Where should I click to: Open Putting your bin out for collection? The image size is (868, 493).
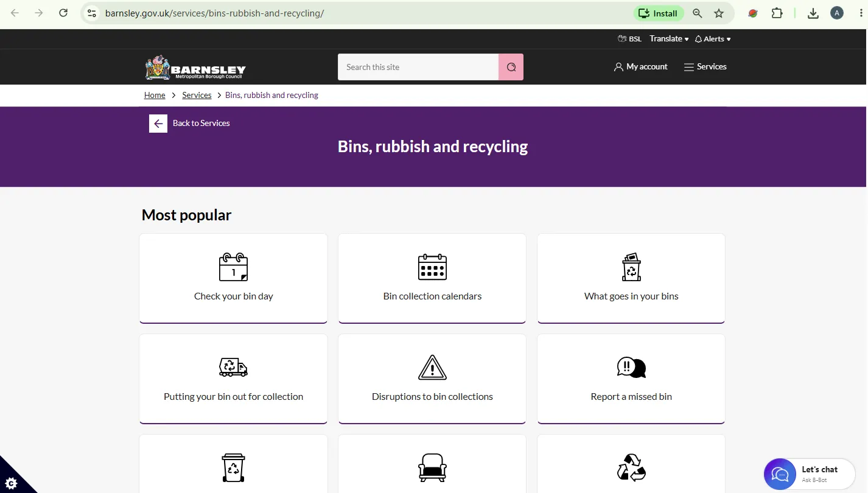click(x=233, y=397)
